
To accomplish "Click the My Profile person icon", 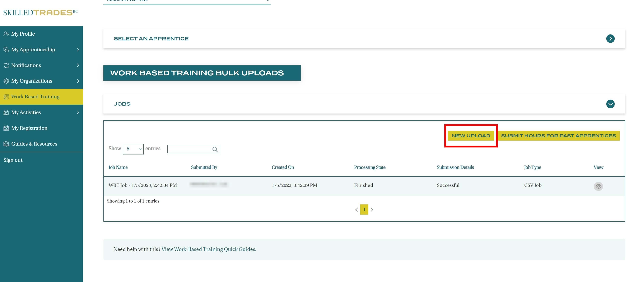I will point(6,34).
